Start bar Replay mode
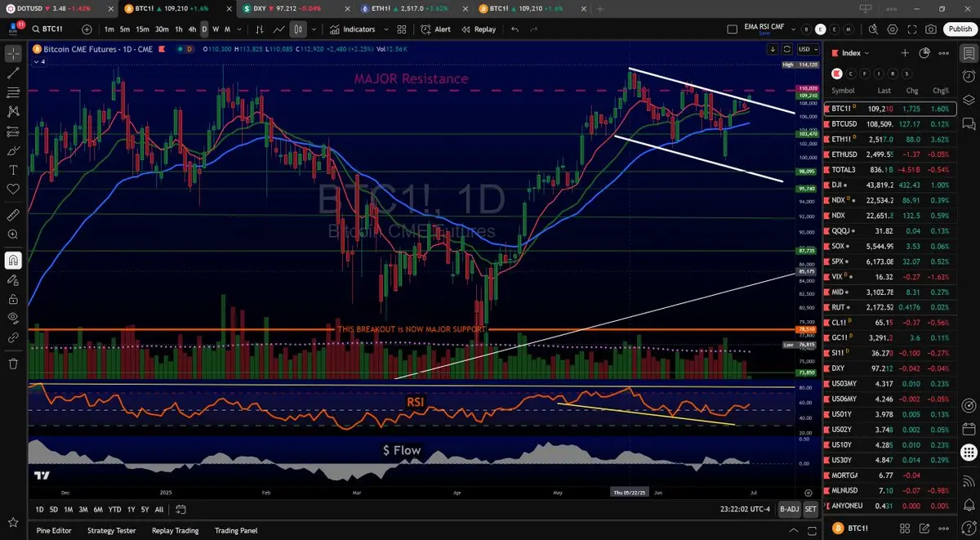The image size is (980, 540). click(x=479, y=29)
